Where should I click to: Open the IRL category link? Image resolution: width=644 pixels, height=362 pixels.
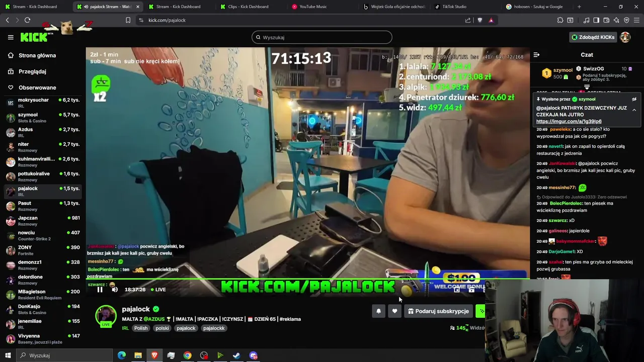(125, 328)
